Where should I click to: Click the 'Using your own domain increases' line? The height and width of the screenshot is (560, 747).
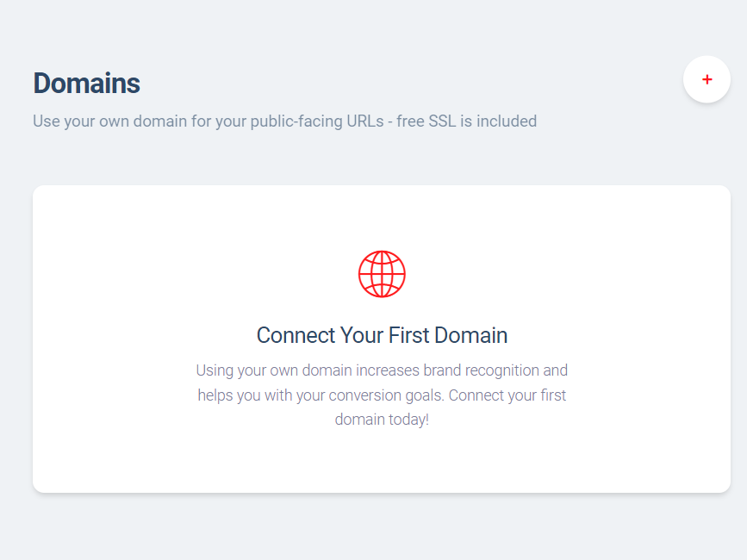point(382,370)
